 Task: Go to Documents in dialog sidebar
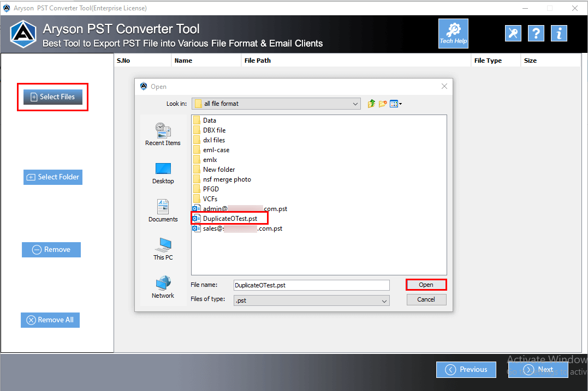pos(163,211)
